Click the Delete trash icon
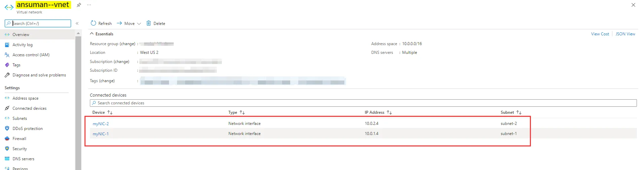This screenshot has width=644, height=170. [148, 23]
